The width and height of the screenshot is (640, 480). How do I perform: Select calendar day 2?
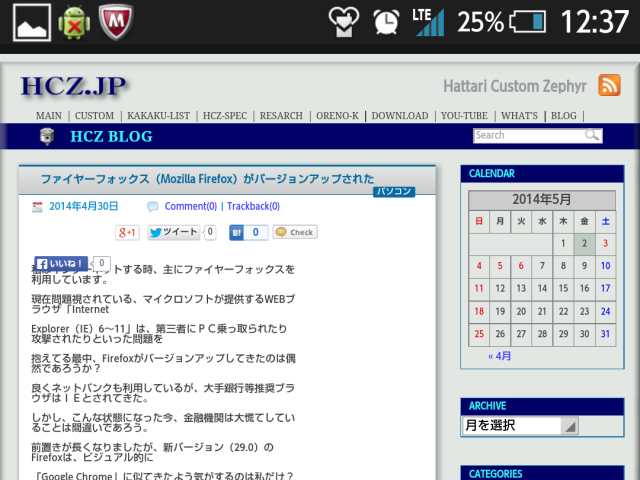coord(584,244)
